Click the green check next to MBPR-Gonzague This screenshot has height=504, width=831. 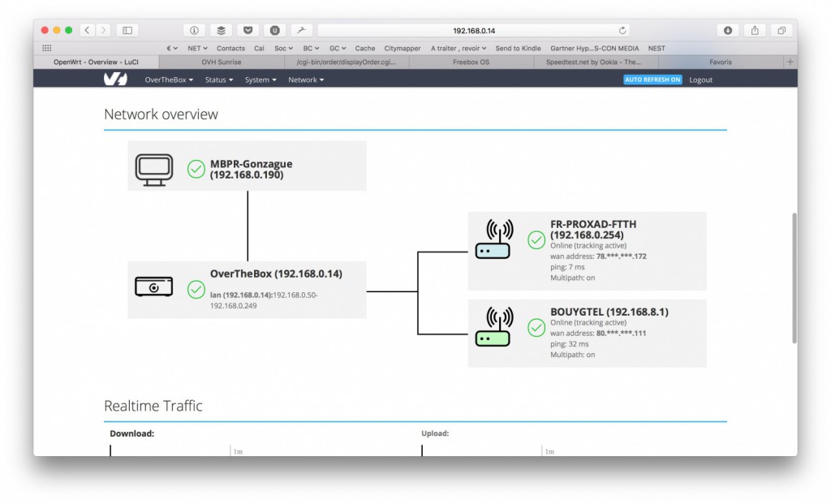(x=196, y=169)
